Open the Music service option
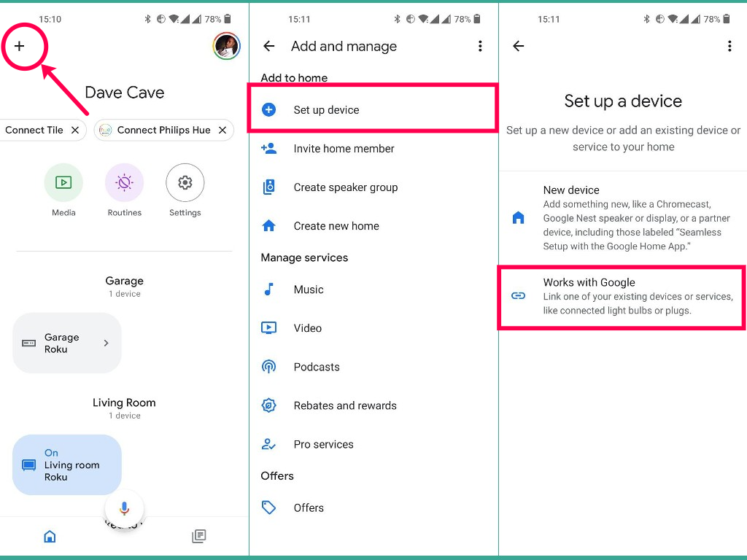 [x=373, y=289]
